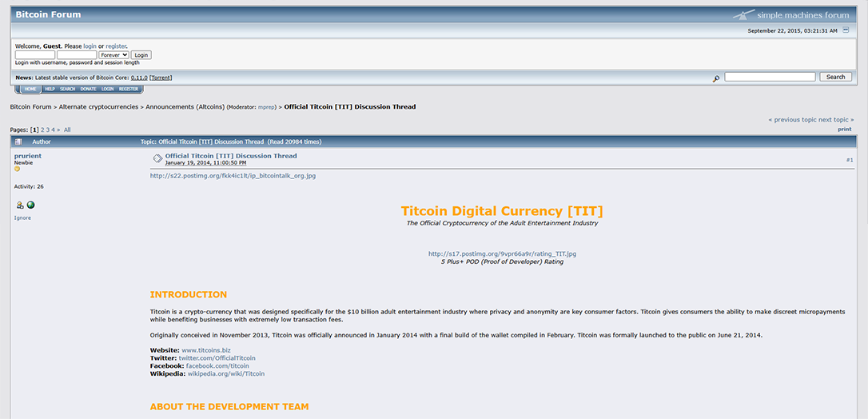Image resolution: width=868 pixels, height=419 pixels.
Task: Open the REGISTER menu tab
Action: 129,89
